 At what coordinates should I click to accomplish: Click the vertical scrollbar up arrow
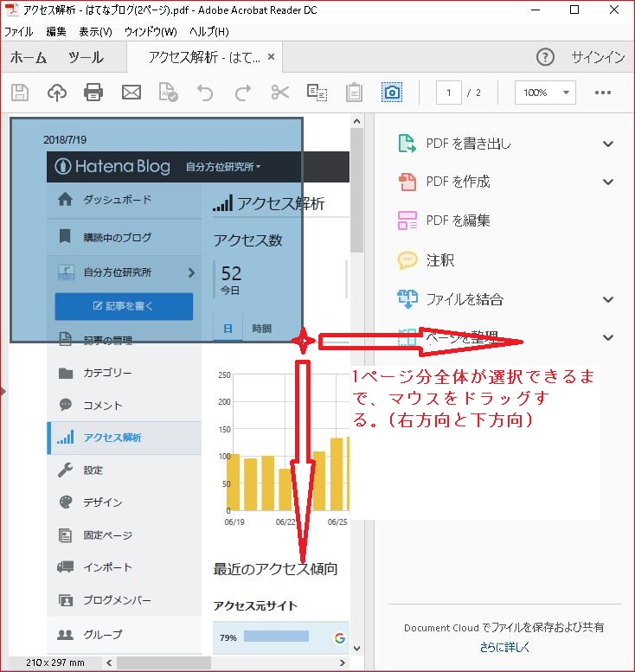(x=356, y=121)
